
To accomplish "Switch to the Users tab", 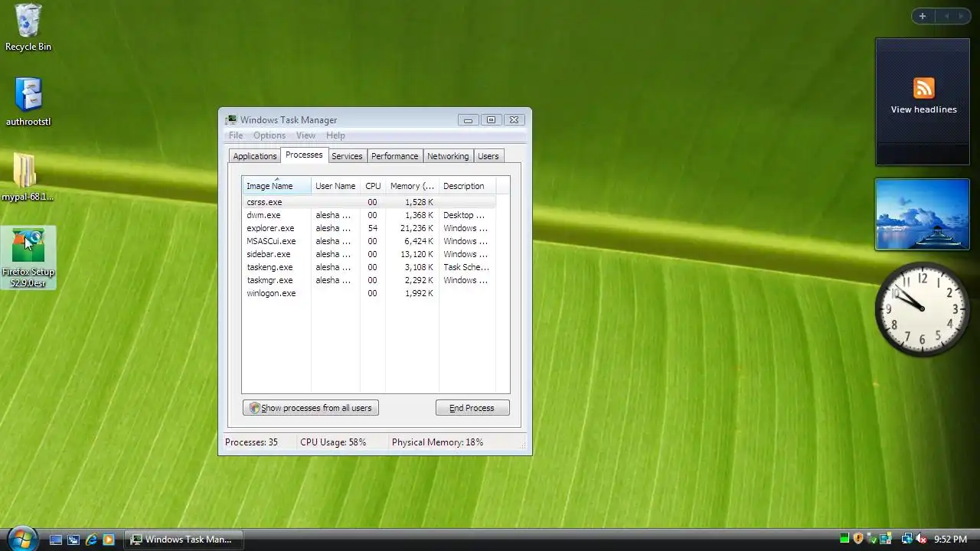I will [x=488, y=156].
